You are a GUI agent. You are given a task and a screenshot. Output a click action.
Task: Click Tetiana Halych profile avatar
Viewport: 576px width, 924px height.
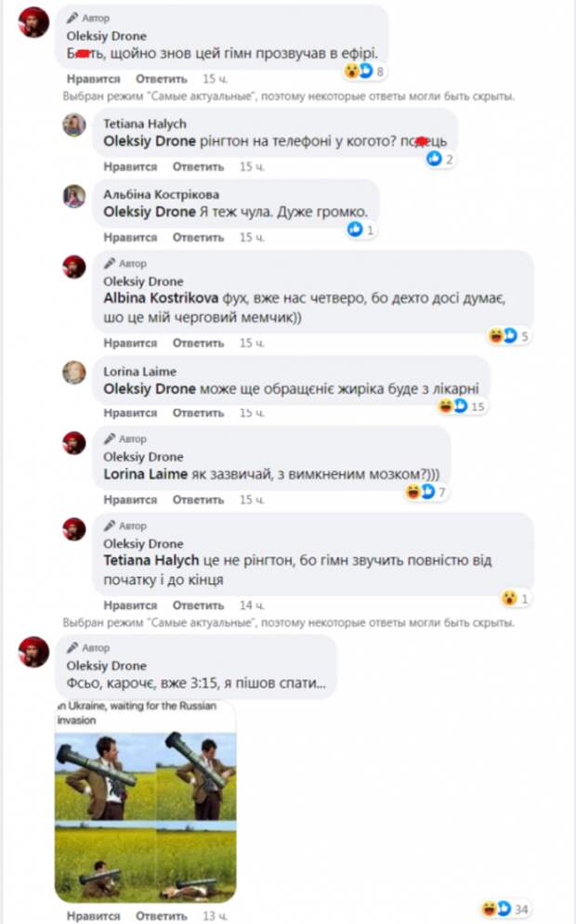74,125
